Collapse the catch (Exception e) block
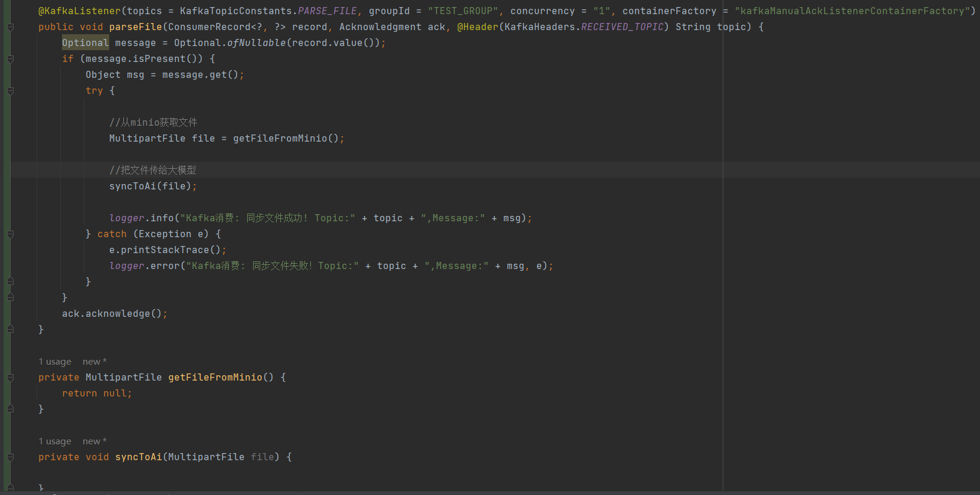This screenshot has width=980, height=495. click(x=10, y=234)
